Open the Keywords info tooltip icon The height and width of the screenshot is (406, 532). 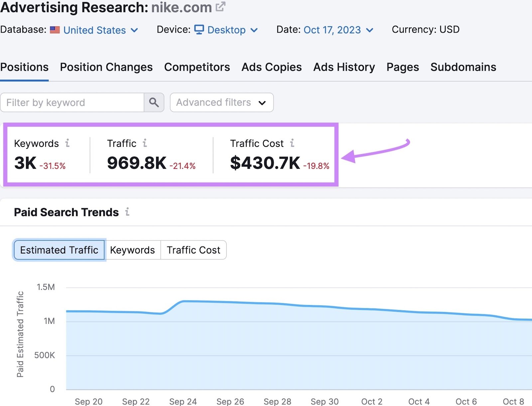(68, 144)
